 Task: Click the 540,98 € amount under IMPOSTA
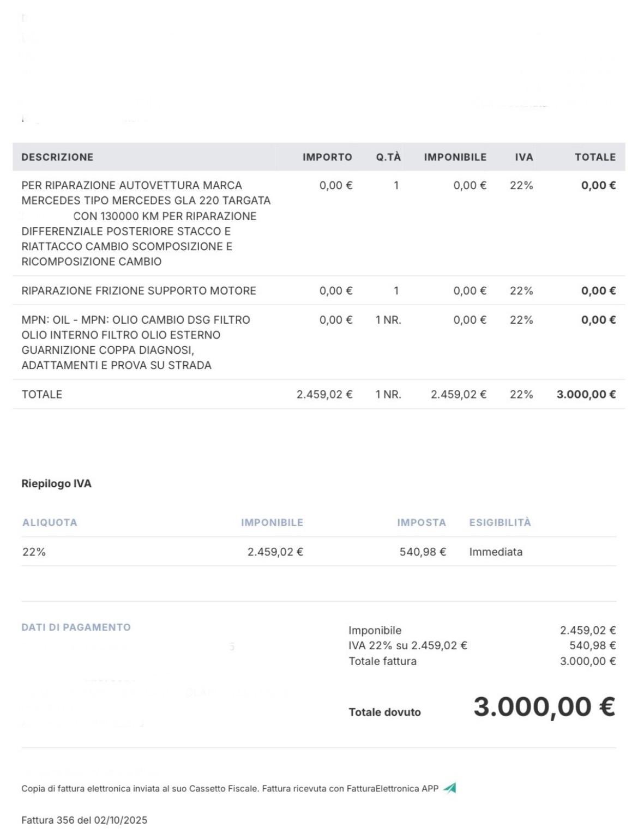(423, 552)
